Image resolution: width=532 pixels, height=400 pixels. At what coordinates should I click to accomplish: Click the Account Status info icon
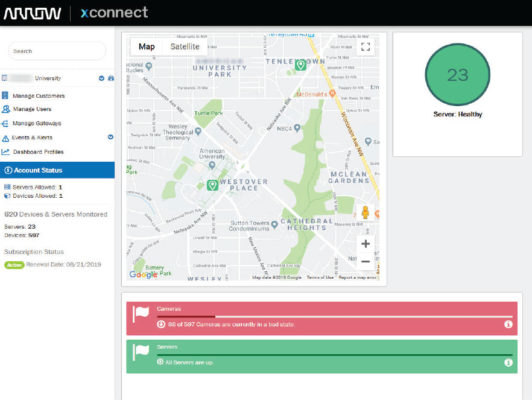coord(8,170)
